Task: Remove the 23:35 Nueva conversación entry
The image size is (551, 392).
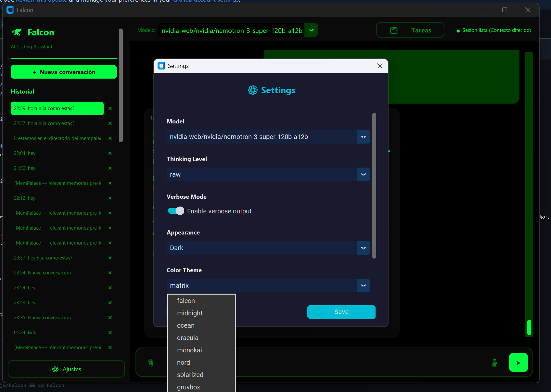Action: (x=110, y=318)
